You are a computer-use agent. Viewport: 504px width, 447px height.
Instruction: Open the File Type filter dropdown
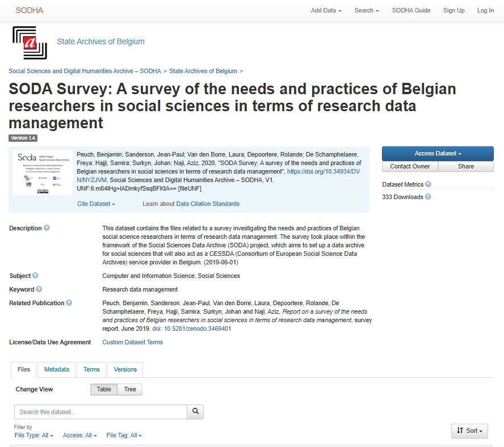click(x=34, y=436)
